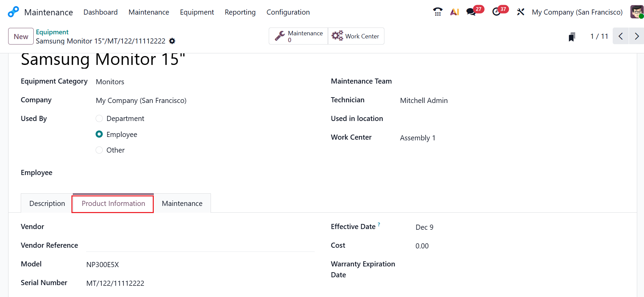Screen dimensions: 644x297
Task: Click the bookmark icon near the pager
Action: [572, 37]
